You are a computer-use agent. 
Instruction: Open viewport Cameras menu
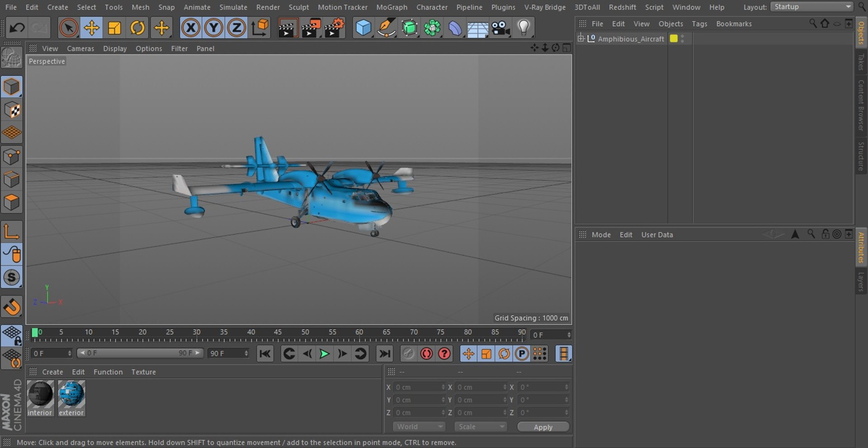coord(80,48)
